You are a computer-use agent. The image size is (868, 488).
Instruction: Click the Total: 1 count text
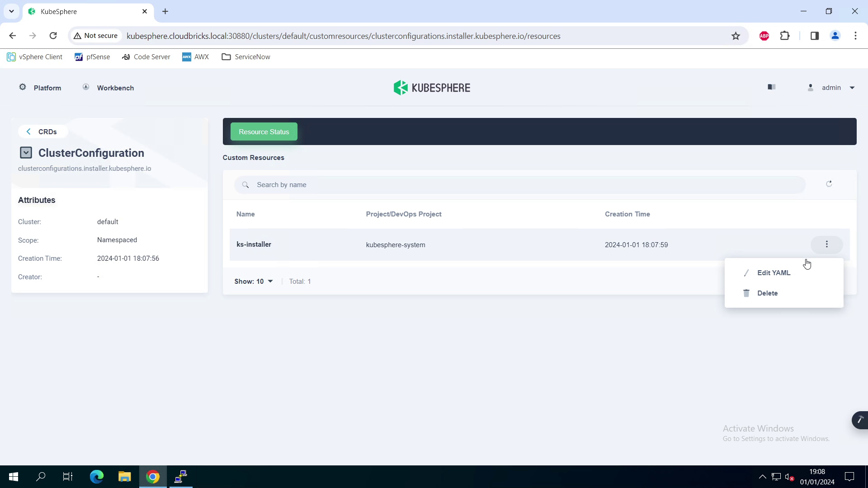[x=300, y=282]
